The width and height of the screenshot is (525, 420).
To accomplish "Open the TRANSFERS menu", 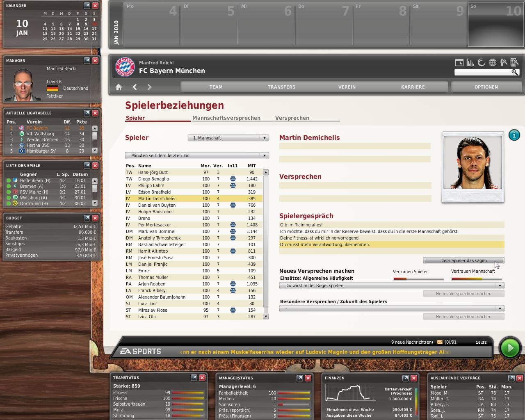I will (281, 87).
